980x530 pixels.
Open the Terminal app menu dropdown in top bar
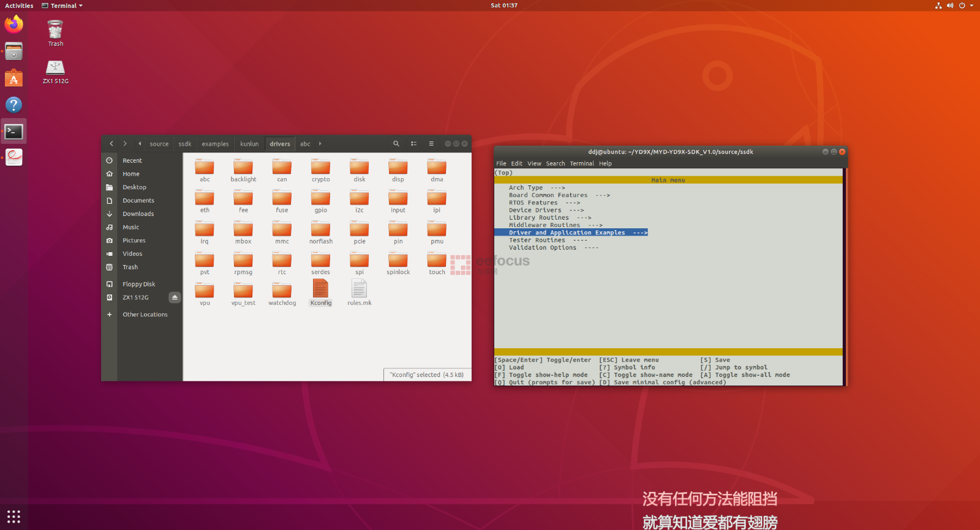tap(62, 6)
